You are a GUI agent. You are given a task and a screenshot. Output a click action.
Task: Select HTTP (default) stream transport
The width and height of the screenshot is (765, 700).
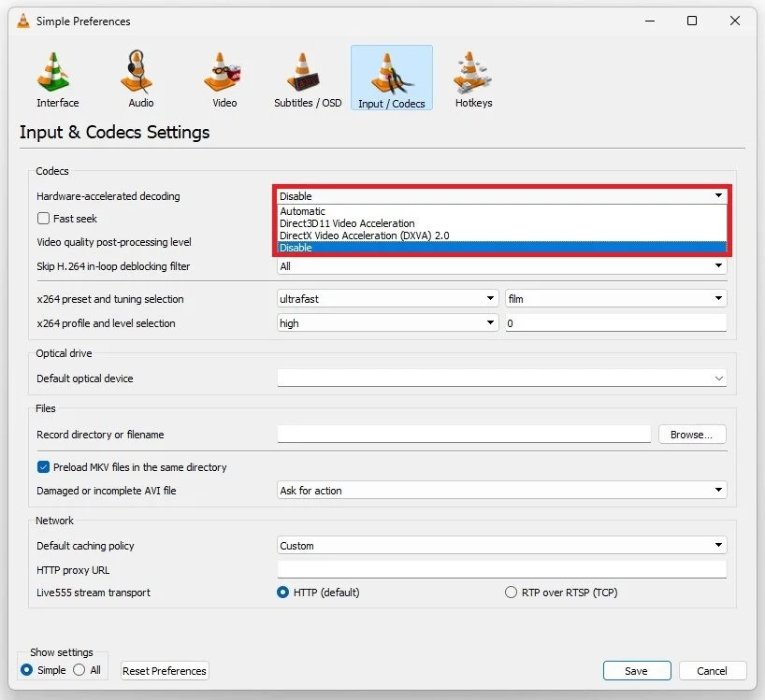(282, 593)
